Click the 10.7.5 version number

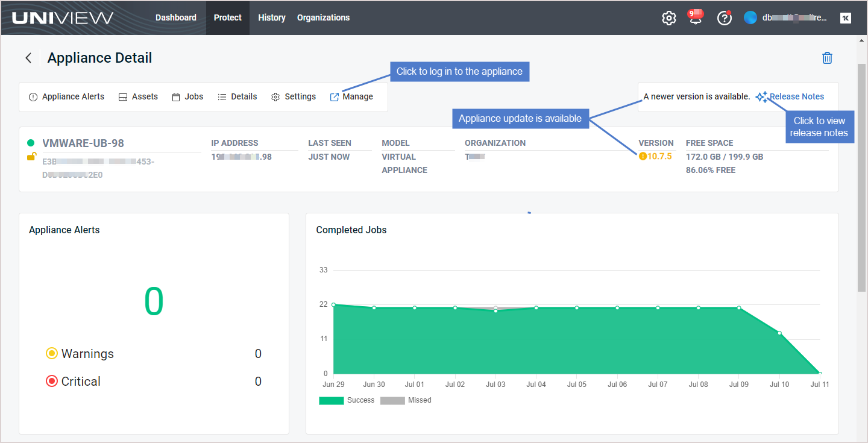659,157
